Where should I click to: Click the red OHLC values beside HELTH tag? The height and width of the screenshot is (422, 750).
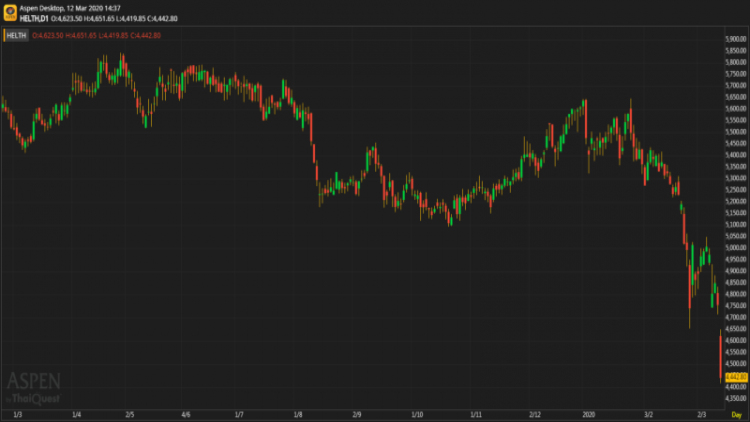point(97,35)
